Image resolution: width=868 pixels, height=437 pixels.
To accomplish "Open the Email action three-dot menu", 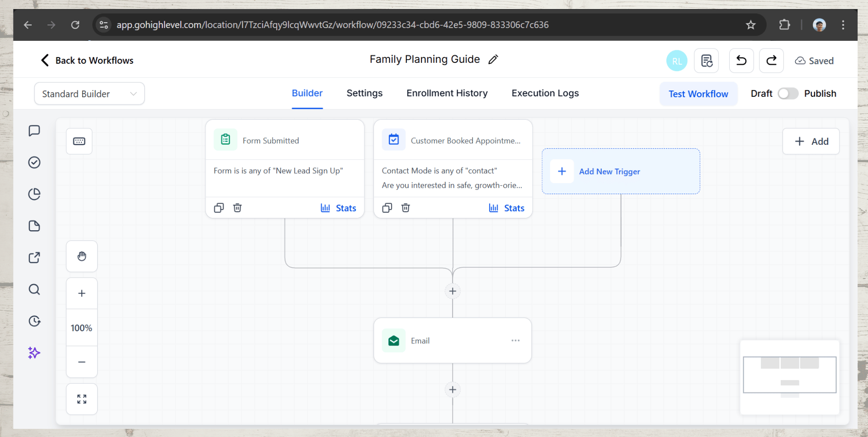I will click(515, 341).
